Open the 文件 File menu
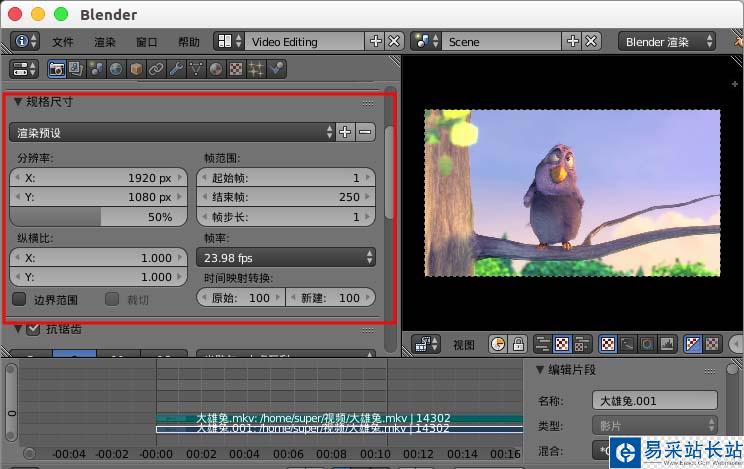This screenshot has width=744, height=469. click(63, 42)
